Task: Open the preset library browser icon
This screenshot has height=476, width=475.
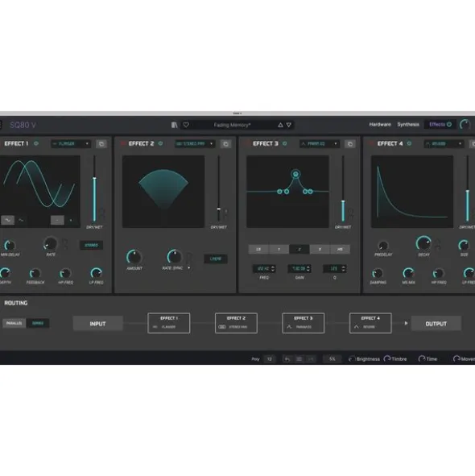Action: 174,125
